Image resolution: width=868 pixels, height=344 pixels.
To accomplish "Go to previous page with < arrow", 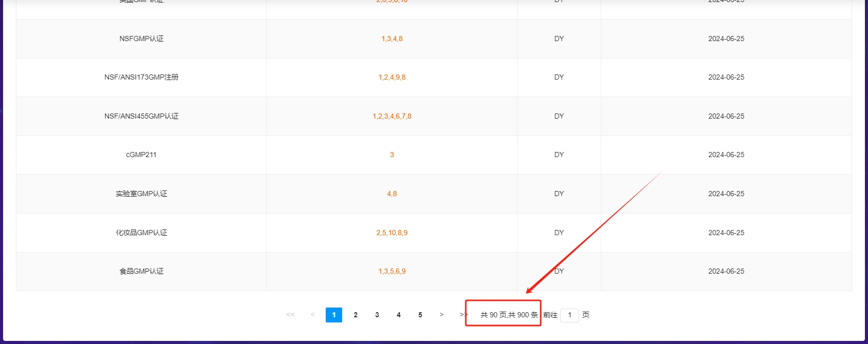I will pyautogui.click(x=312, y=315).
